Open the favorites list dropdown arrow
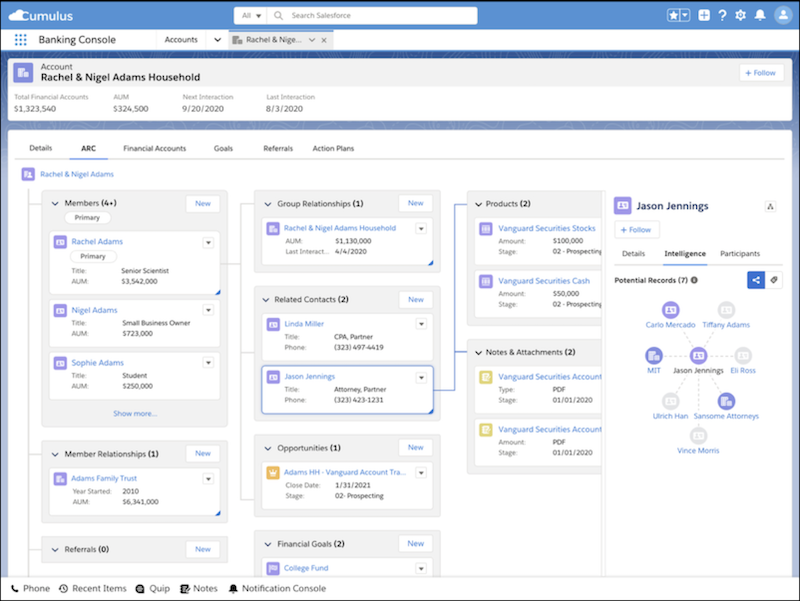 (x=685, y=15)
